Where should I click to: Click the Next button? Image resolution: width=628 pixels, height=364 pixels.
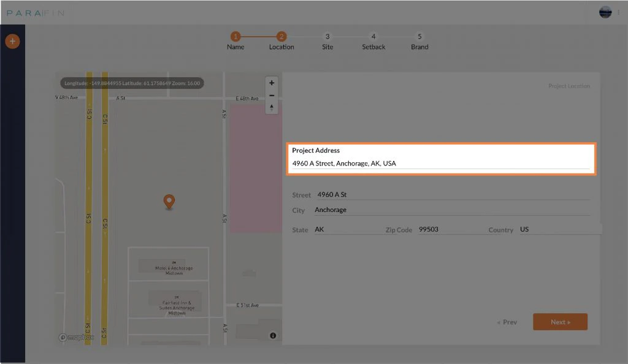[560, 321]
